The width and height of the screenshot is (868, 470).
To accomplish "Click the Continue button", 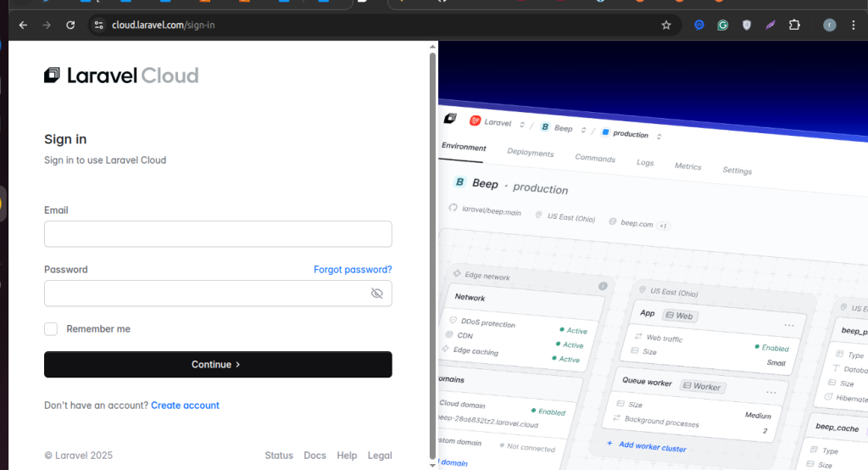I will tap(218, 364).
